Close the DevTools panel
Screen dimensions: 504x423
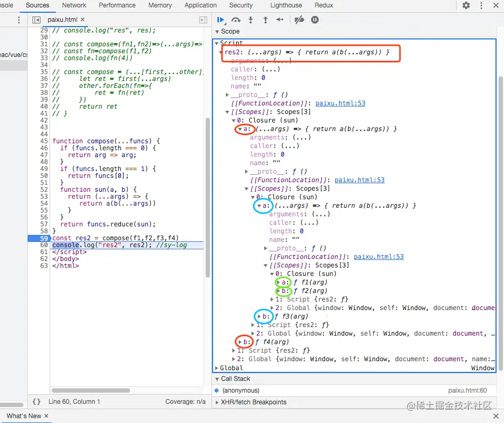pos(496,5)
